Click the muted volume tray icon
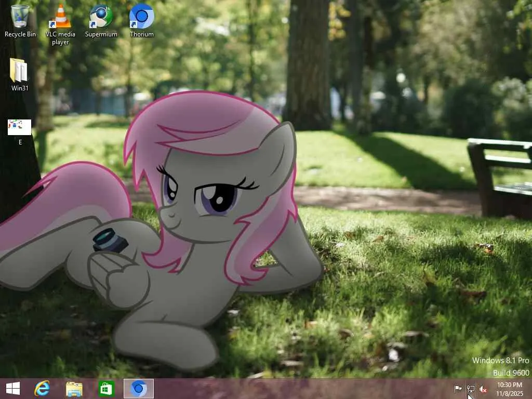 coord(483,389)
